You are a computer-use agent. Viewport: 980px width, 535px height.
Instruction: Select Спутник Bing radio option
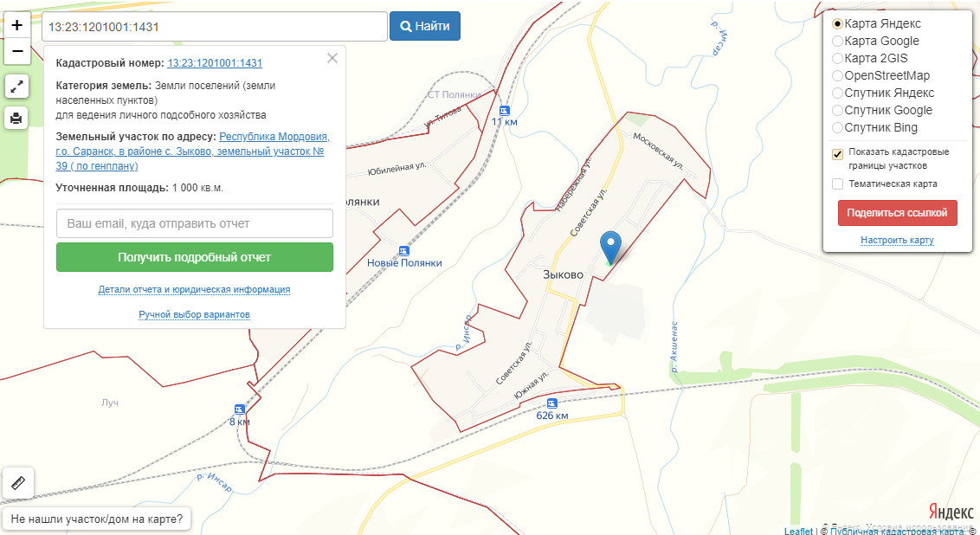(837, 128)
